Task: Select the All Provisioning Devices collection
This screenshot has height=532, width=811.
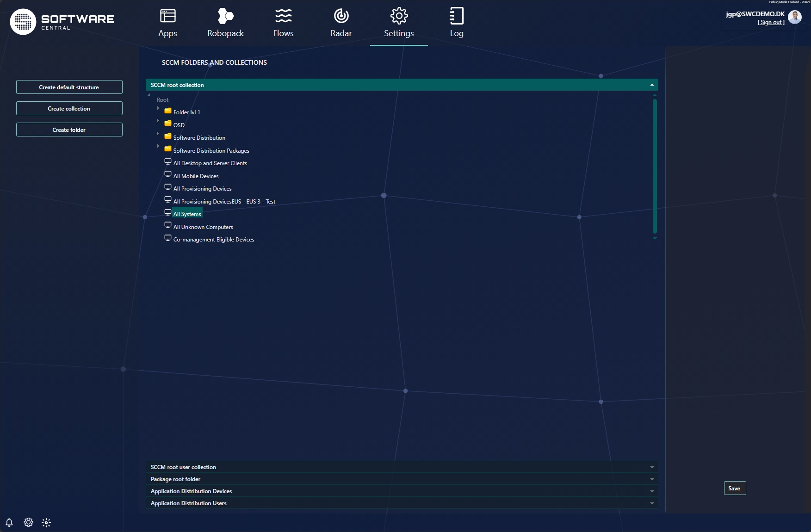Action: click(202, 189)
